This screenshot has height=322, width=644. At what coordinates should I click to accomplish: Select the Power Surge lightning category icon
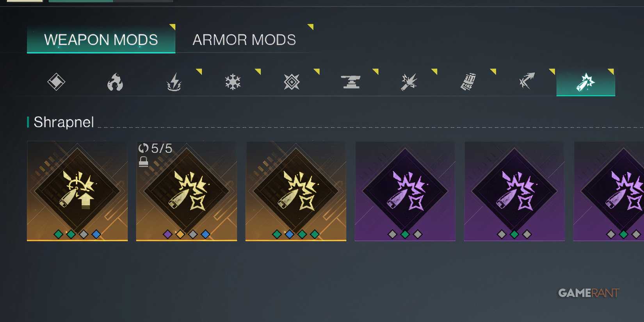pos(174,82)
